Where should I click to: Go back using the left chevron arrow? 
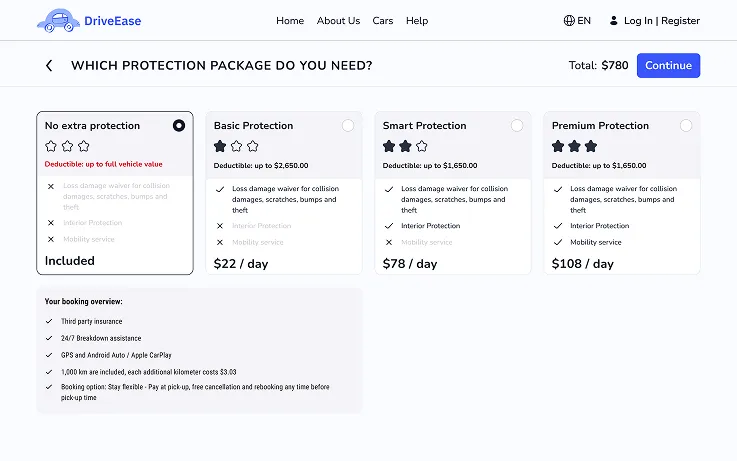click(x=49, y=66)
